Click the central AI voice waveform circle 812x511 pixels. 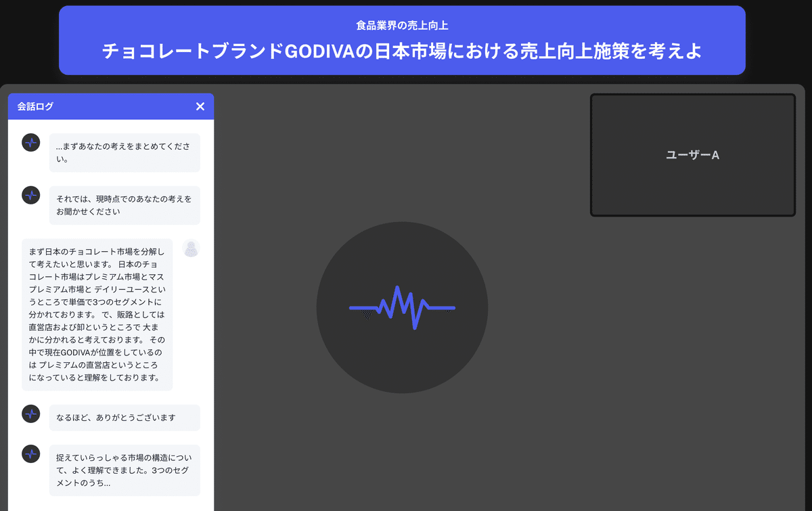(402, 308)
